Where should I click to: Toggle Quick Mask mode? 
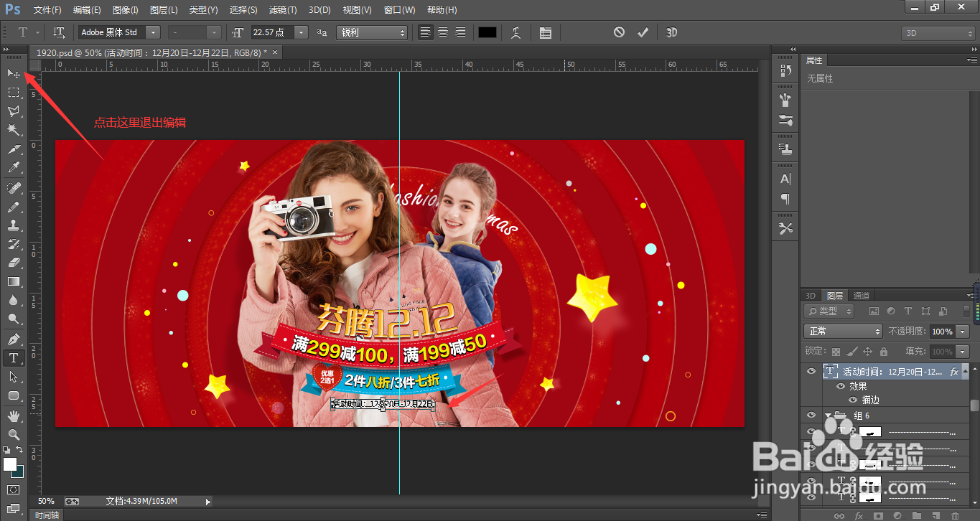point(14,489)
